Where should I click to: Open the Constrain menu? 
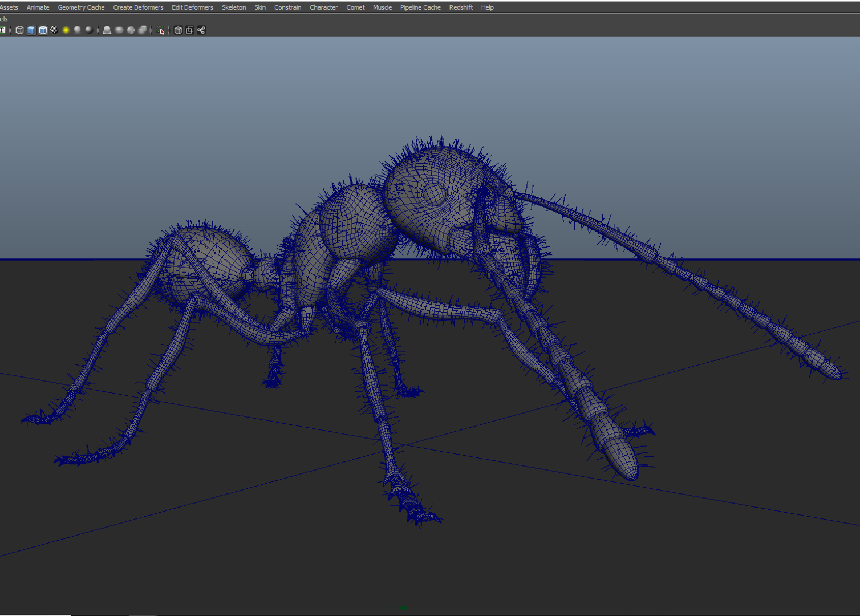coord(287,7)
